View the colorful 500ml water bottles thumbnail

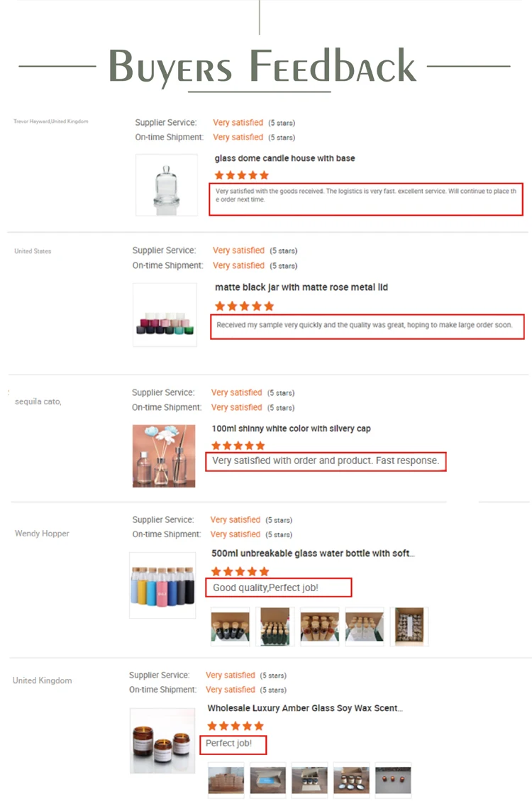(x=162, y=585)
